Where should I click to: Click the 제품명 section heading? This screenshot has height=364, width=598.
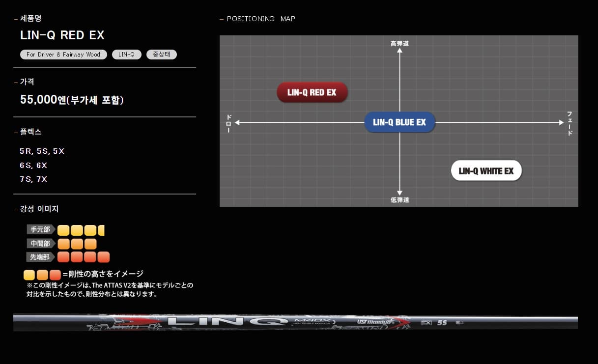click(x=30, y=18)
